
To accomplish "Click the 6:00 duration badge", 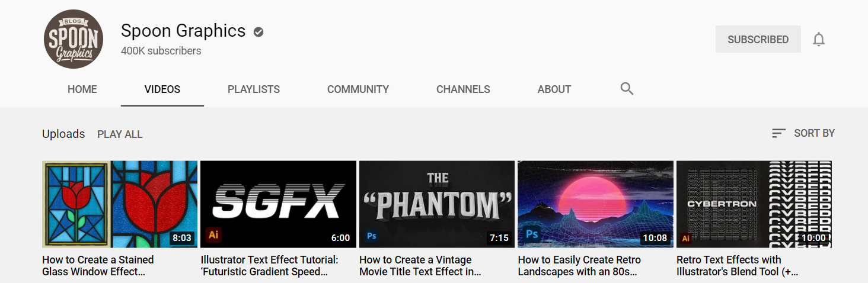I will coord(341,238).
